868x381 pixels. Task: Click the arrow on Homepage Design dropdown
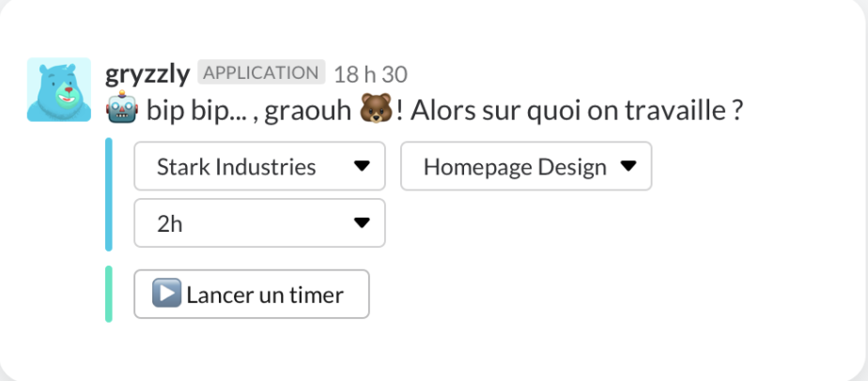(628, 167)
